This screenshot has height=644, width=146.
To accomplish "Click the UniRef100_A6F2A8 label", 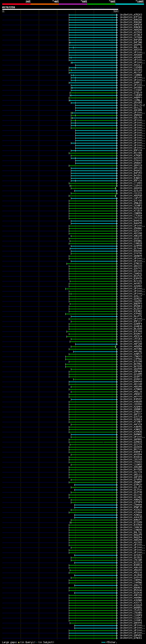I will click(131, 344).
